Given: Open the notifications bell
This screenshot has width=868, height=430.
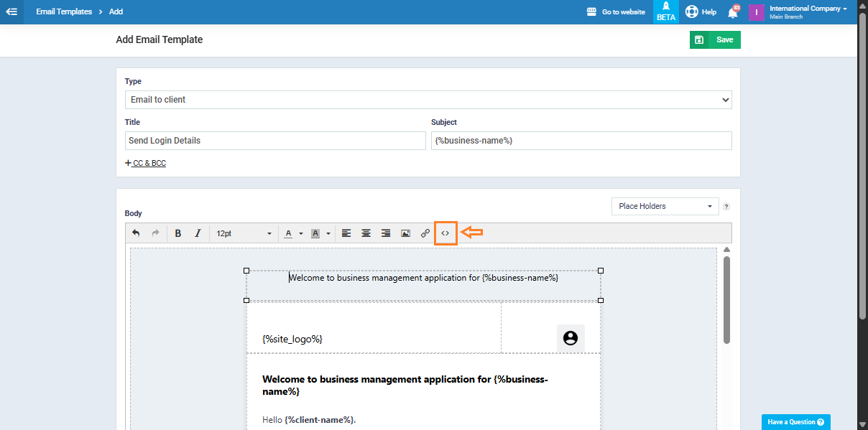Looking at the screenshot, I should coord(732,12).
